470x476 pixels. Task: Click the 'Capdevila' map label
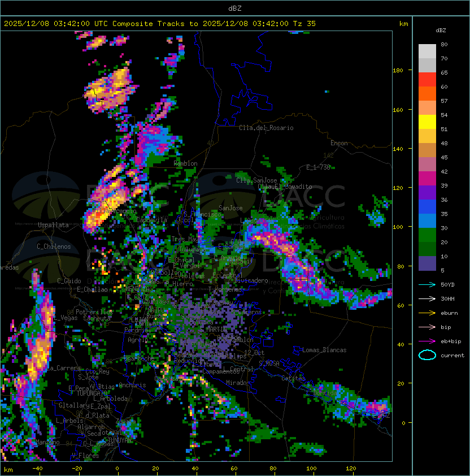click(152, 220)
